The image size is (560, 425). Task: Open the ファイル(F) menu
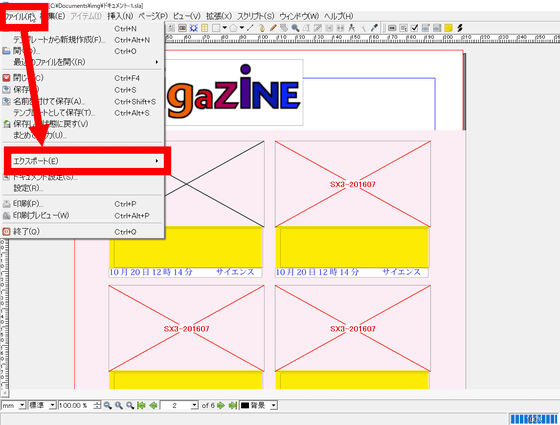[x=20, y=16]
